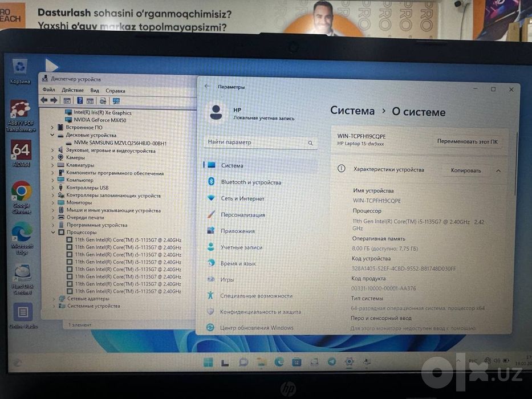Click Back arrow in Device Manager toolbar
The height and width of the screenshot is (399, 532).
(44, 100)
